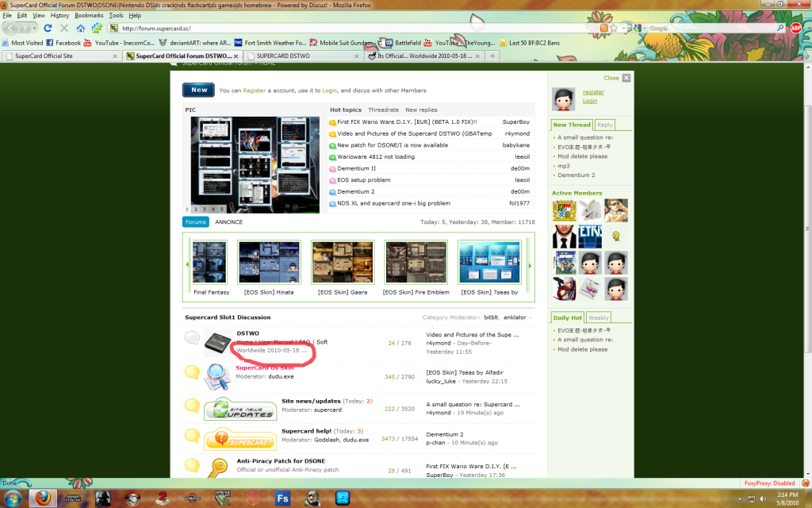Click the system tray clock
The height and width of the screenshot is (508, 812).
pyautogui.click(x=787, y=498)
